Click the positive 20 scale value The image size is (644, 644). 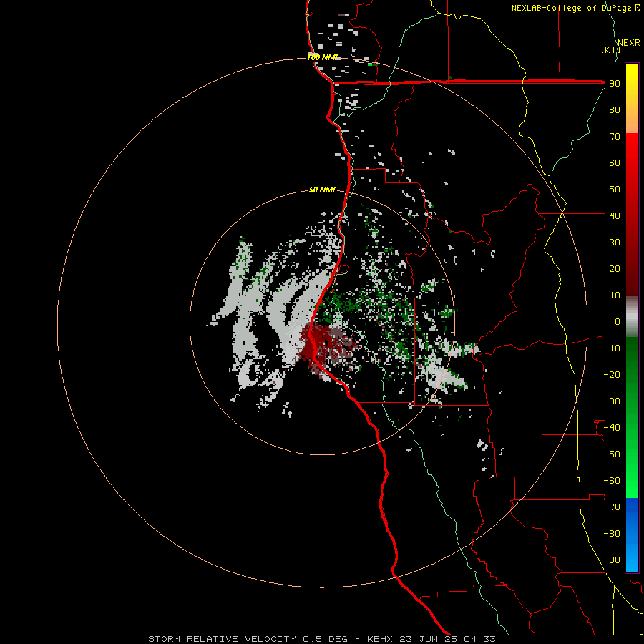pyautogui.click(x=615, y=269)
